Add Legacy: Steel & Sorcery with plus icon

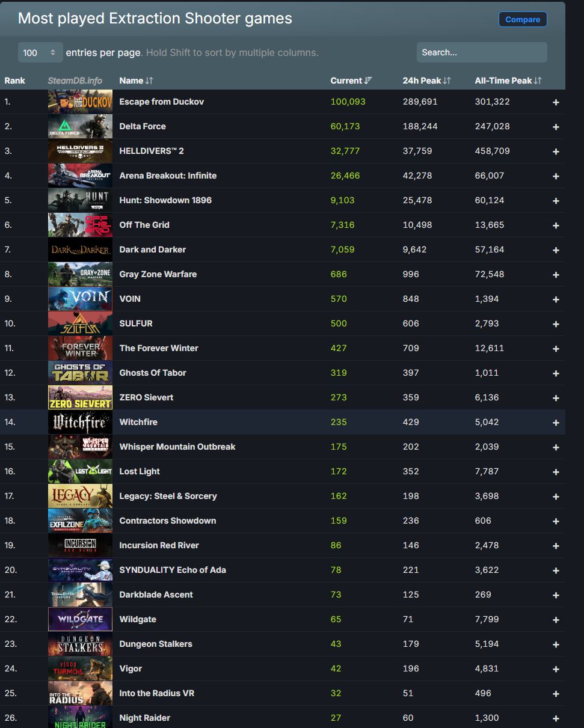coord(556,497)
